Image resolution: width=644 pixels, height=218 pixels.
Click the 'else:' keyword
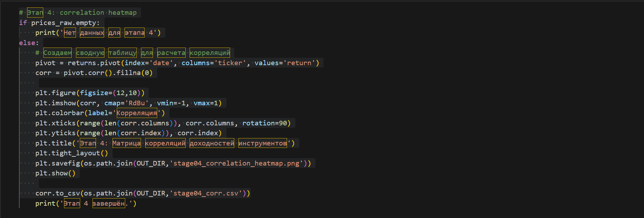[x=28, y=43]
